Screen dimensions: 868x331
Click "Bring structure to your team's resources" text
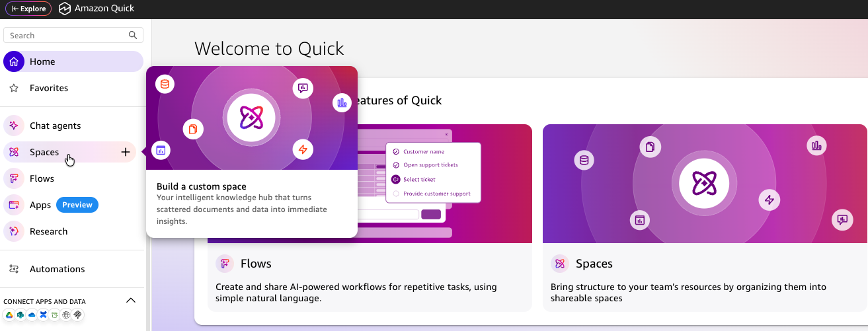[688, 293]
